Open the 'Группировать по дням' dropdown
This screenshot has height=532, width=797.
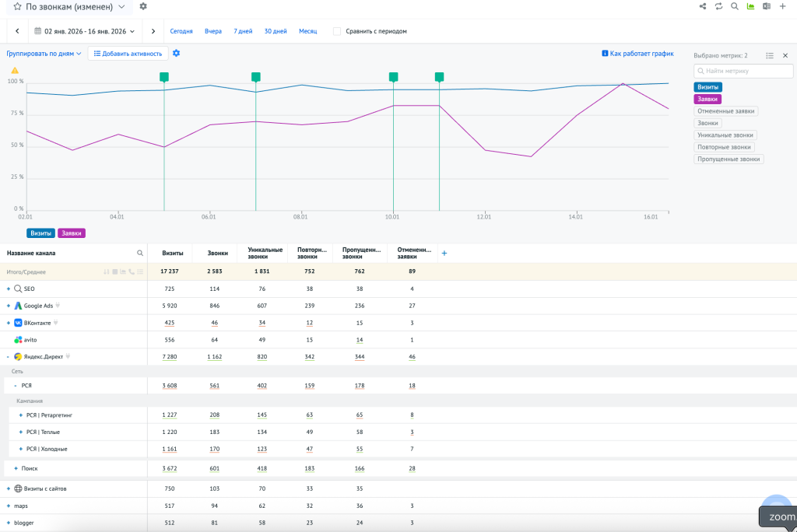[x=44, y=54]
